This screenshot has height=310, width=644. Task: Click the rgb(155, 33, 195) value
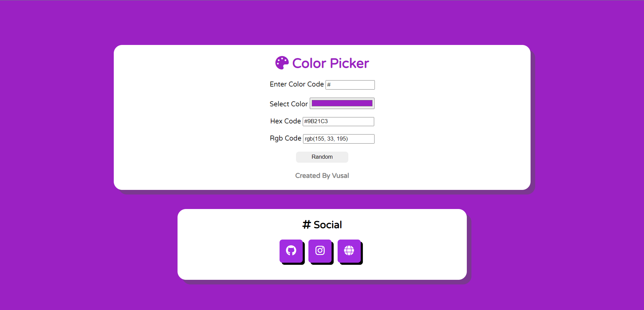coord(326,139)
